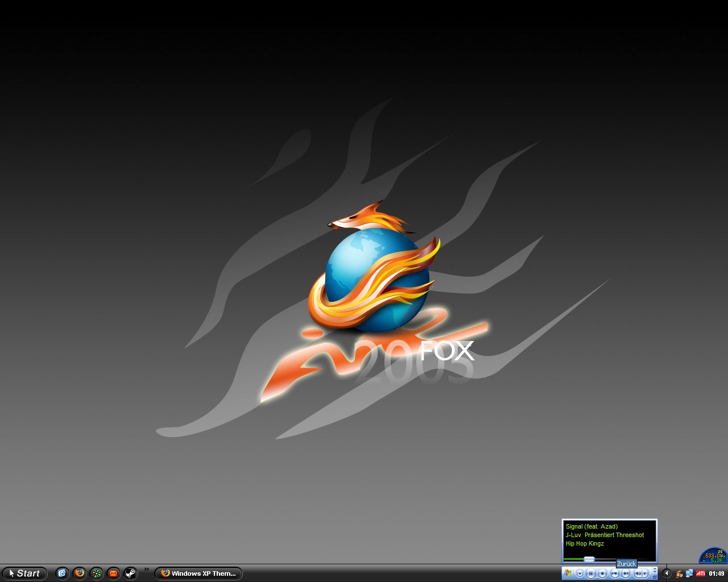Open the Media Player quick access dropdown arrow
728x582 pixels.
580,573
